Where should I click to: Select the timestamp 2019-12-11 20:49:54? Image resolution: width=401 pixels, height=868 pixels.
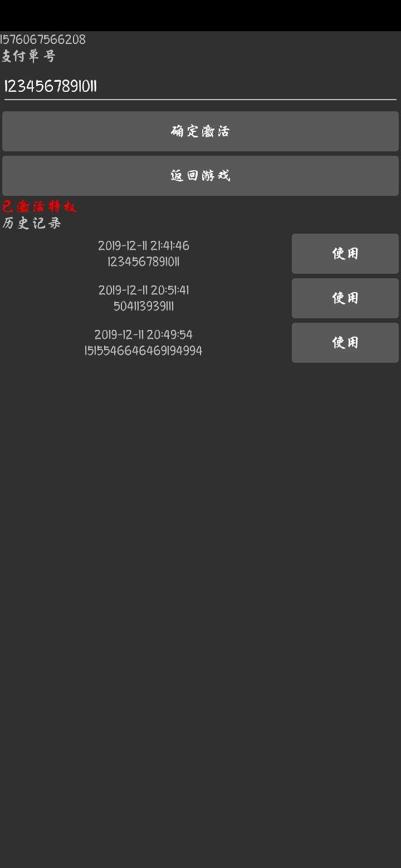pyautogui.click(x=144, y=334)
